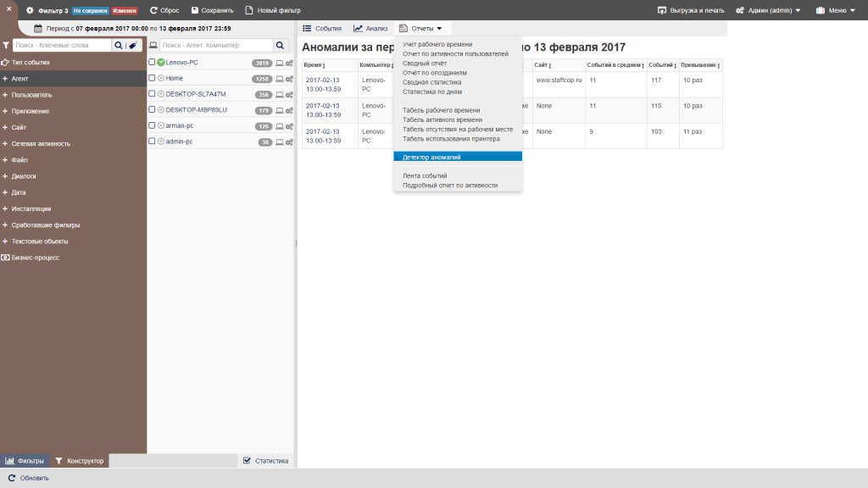
Task: Open the www.staffcop.ru site link
Action: point(556,80)
